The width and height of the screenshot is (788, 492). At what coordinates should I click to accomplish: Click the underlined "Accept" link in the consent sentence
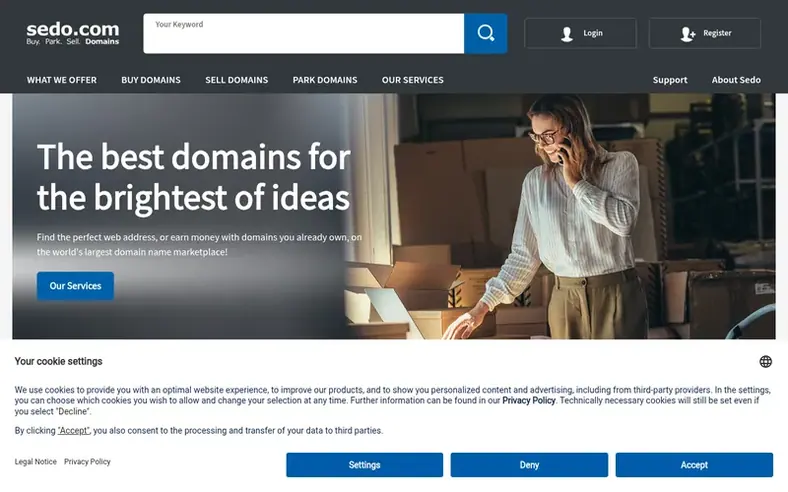click(x=73, y=431)
